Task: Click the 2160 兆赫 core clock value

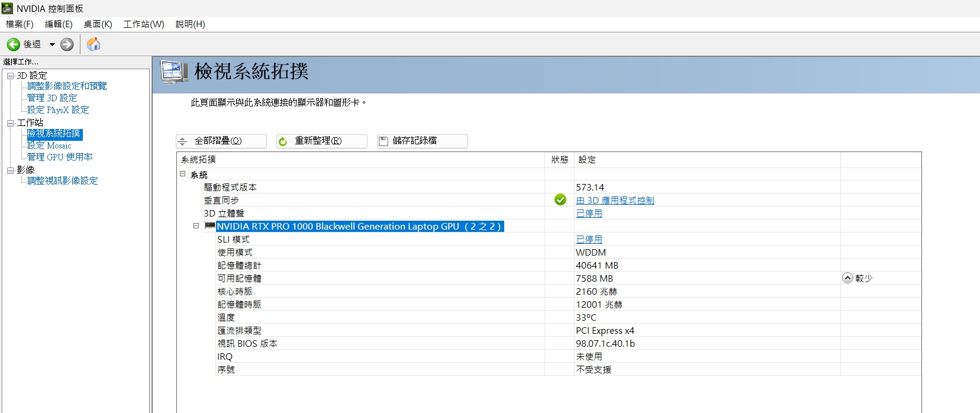Action: point(597,292)
